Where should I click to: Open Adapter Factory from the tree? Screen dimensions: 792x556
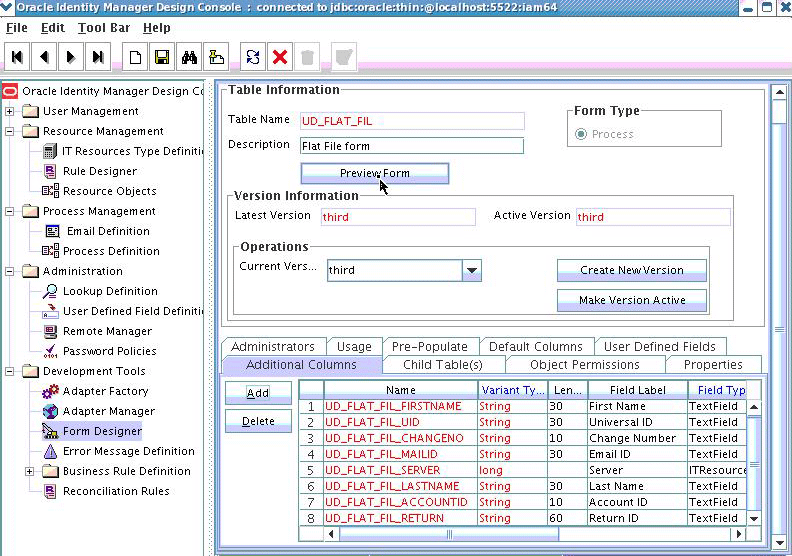tap(105, 391)
